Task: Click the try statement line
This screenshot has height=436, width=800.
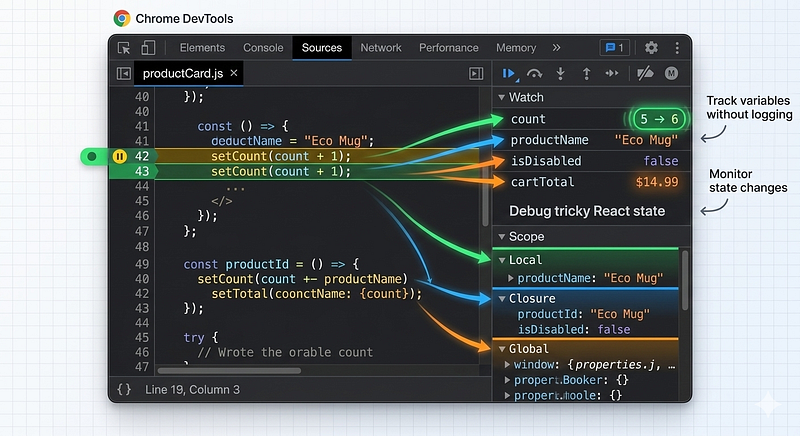Action: tap(201, 338)
